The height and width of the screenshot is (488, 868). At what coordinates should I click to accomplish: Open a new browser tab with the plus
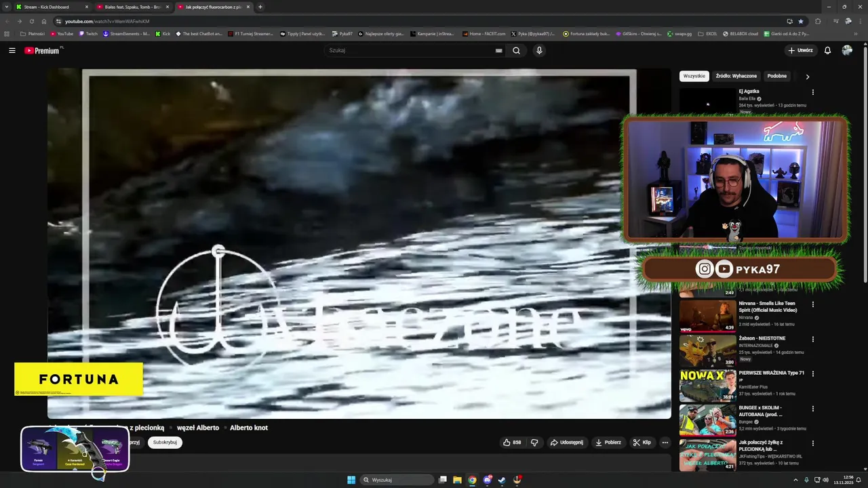(260, 7)
